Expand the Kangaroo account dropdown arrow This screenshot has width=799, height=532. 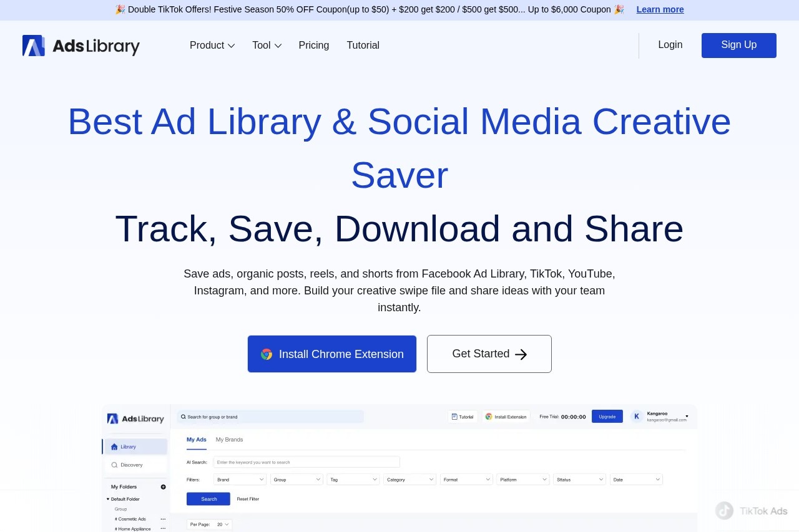click(x=687, y=416)
